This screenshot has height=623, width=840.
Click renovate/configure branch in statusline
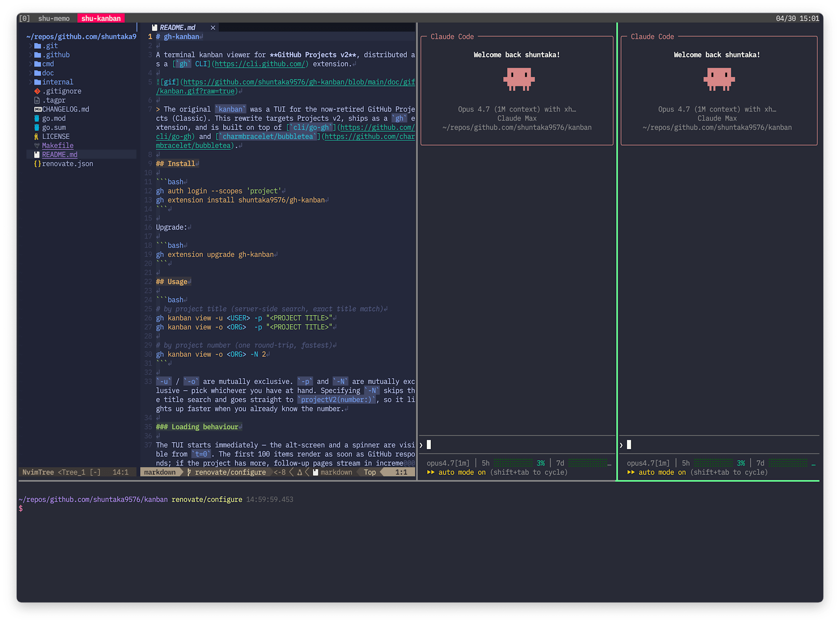(x=230, y=472)
